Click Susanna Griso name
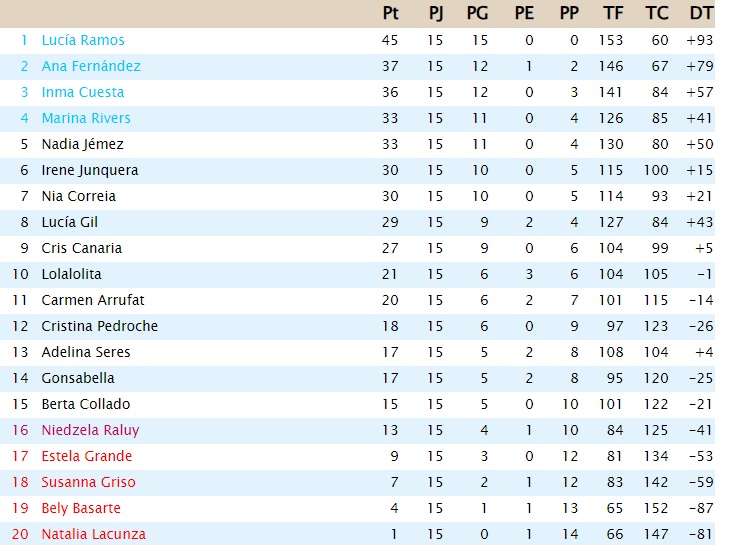 tap(88, 482)
